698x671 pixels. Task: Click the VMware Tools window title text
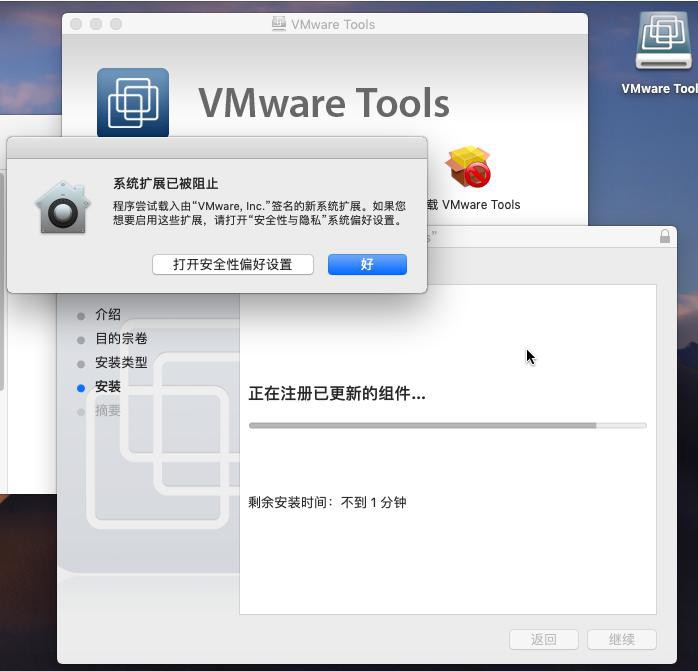click(333, 24)
